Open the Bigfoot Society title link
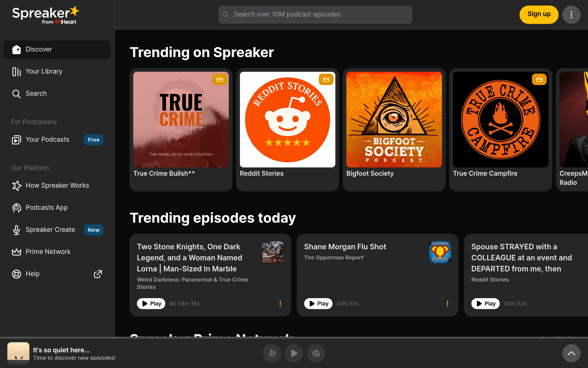This screenshot has height=368, width=588. [x=370, y=173]
